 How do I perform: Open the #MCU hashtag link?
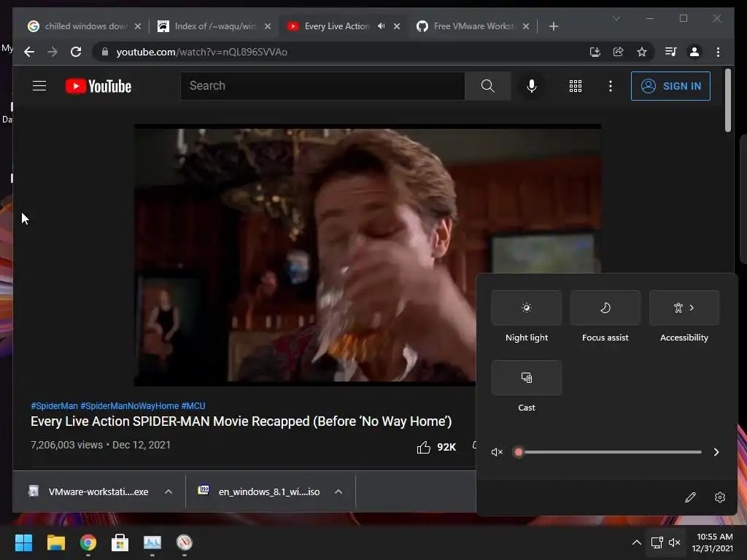(x=193, y=405)
